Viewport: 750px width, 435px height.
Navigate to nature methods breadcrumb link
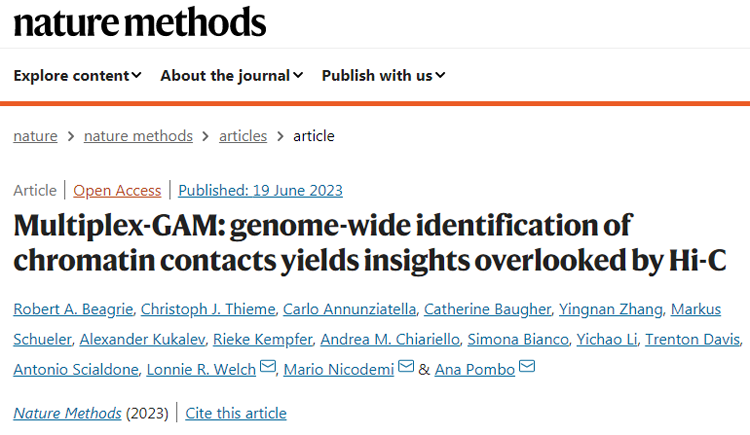point(136,136)
